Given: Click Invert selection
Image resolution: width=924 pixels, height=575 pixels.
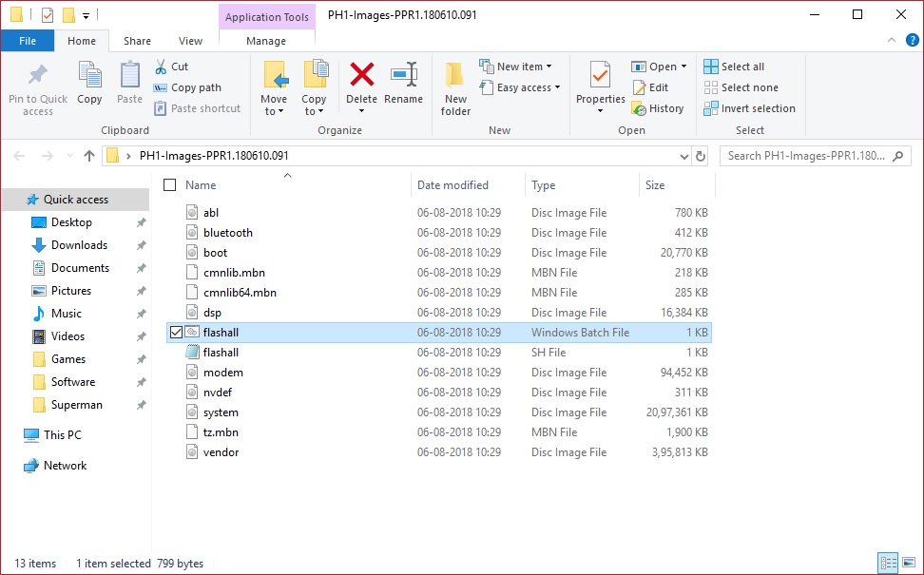Looking at the screenshot, I should tap(750, 108).
